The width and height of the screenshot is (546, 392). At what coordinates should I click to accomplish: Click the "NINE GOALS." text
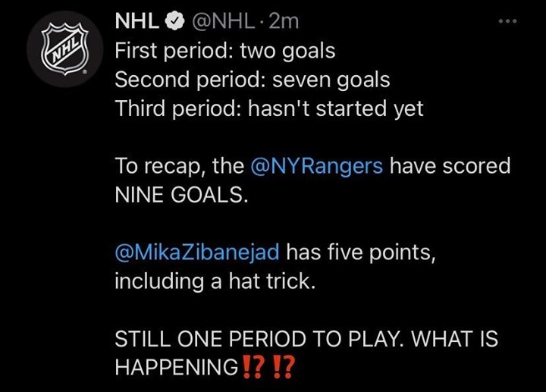coord(180,195)
